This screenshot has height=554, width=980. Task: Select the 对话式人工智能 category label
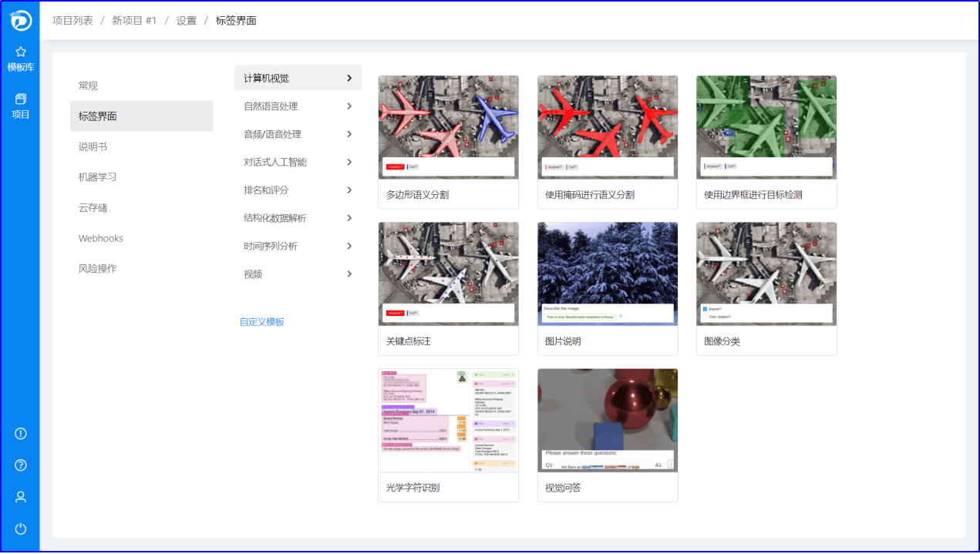[275, 162]
